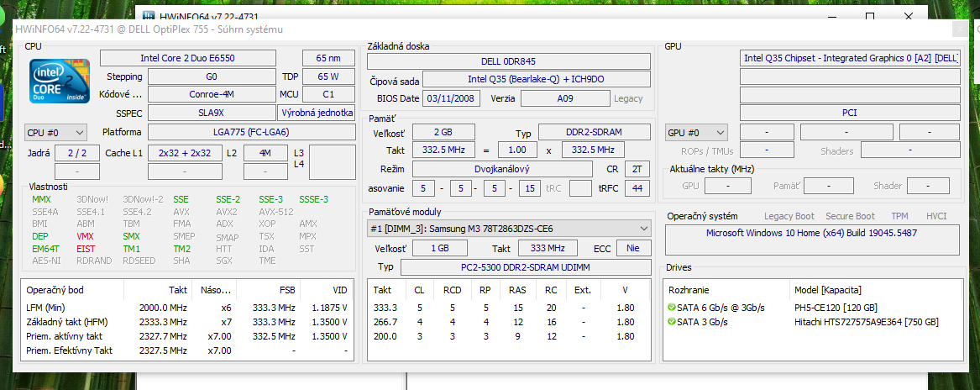Select the Priem. aktívny takt row
This screenshot has height=390, width=980.
pyautogui.click(x=187, y=336)
